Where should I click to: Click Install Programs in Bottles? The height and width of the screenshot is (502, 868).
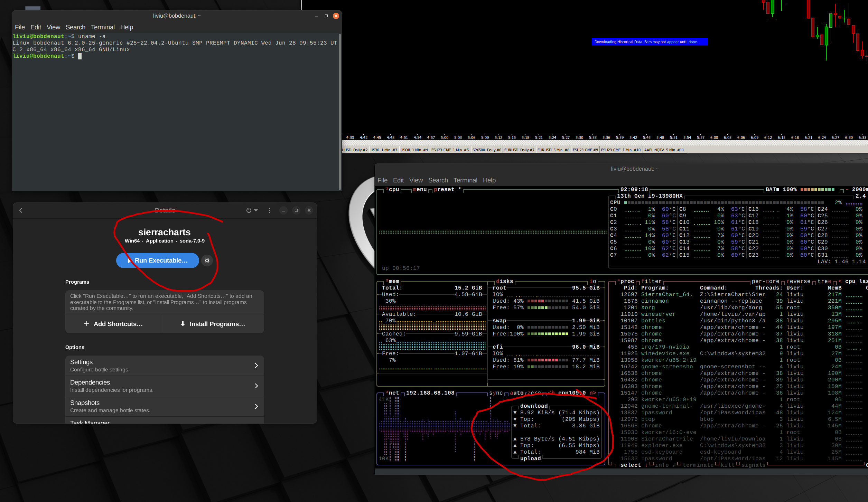pos(213,324)
